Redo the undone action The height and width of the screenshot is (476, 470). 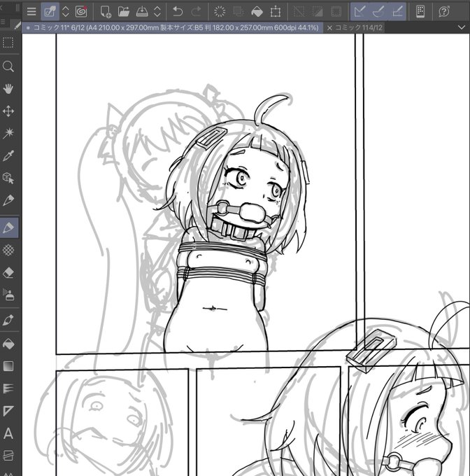point(197,11)
